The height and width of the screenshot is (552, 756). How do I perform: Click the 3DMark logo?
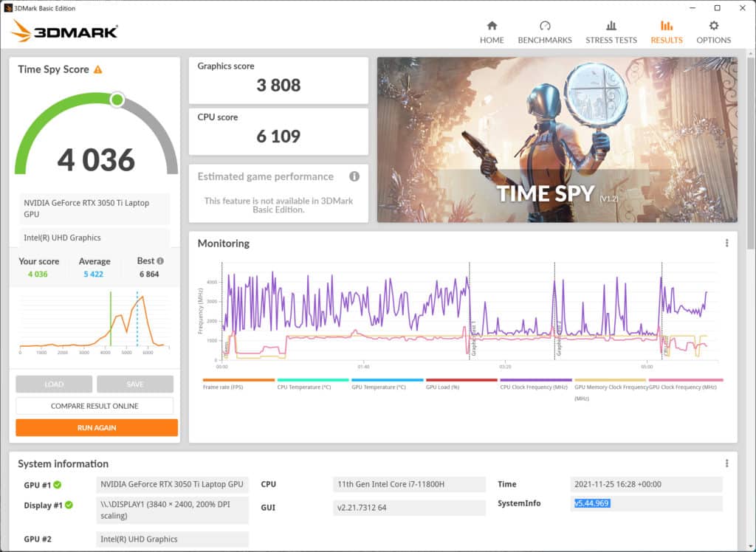click(x=65, y=31)
